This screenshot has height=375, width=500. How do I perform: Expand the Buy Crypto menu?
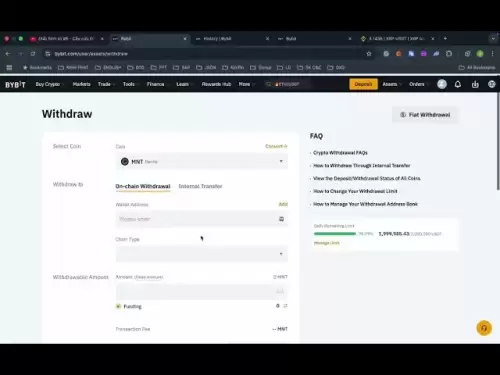pyautogui.click(x=50, y=84)
